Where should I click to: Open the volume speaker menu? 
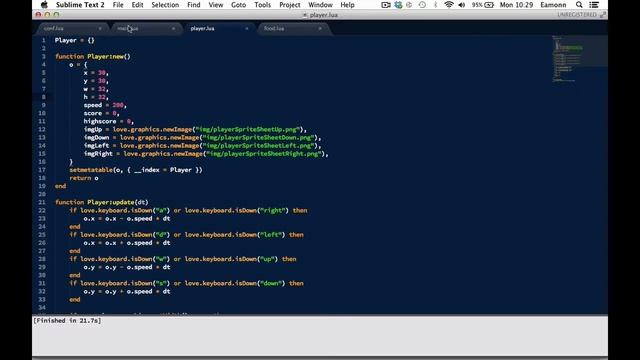(462, 5)
